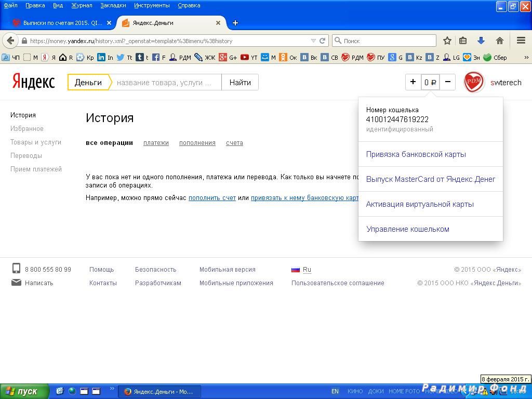Open the Одноклассники 'Ок' bookmark
Viewport: 532px width, 399px height.
tap(288, 57)
